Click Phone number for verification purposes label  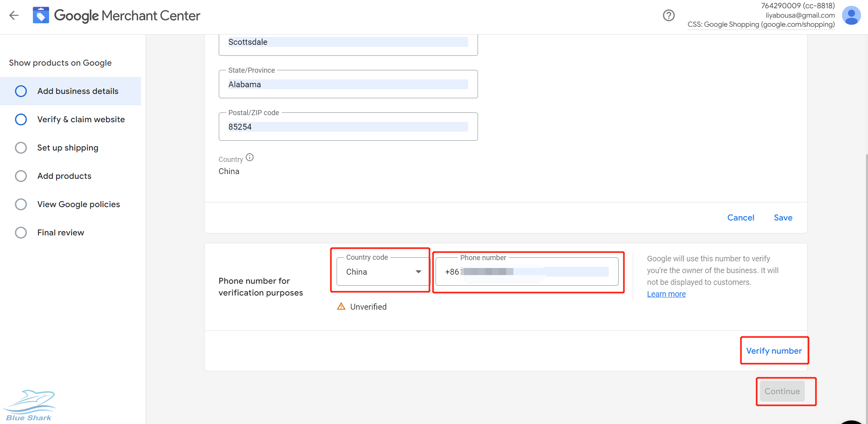coord(261,287)
